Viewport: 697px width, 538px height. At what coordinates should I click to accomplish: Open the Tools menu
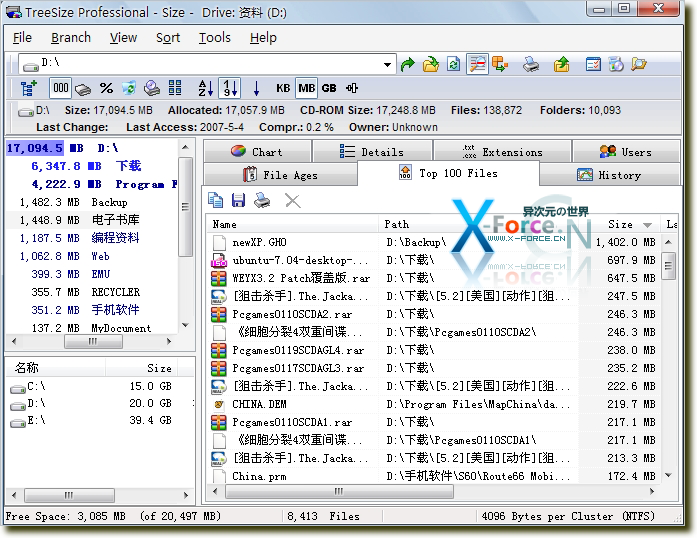214,38
